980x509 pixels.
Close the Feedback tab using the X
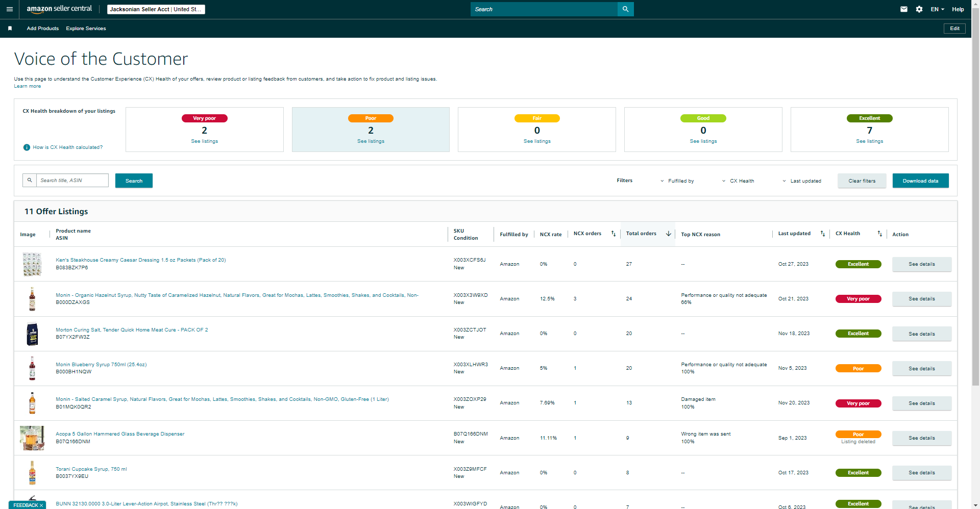41,505
